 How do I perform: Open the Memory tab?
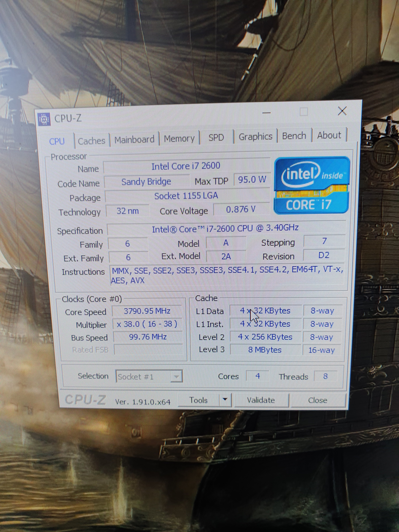(x=179, y=139)
